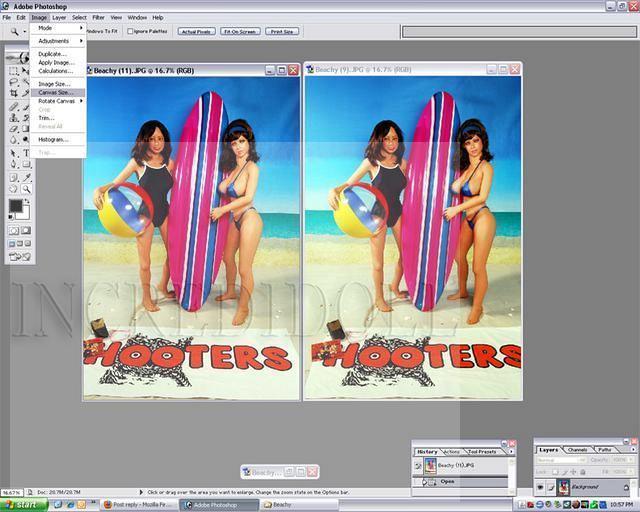640x512 pixels.
Task: Click the Jump to ImageReady button
Action: coord(20,257)
